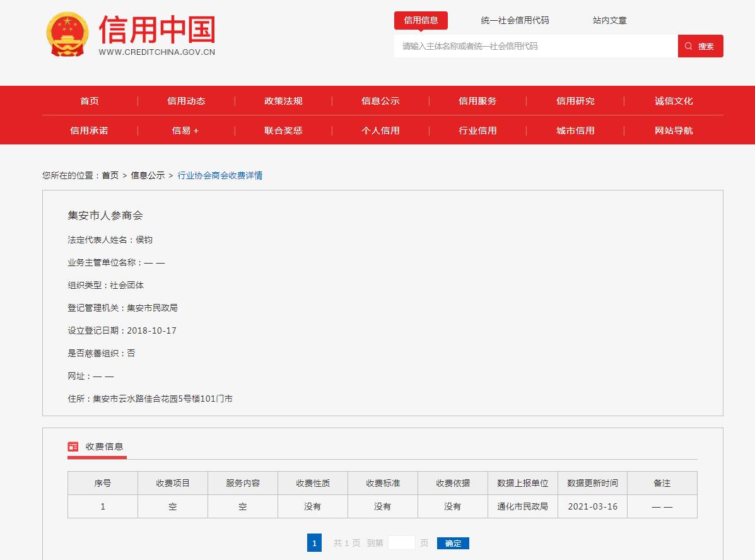755x560 pixels.
Task: Click the Credit China national emblem logo
Action: 67,35
